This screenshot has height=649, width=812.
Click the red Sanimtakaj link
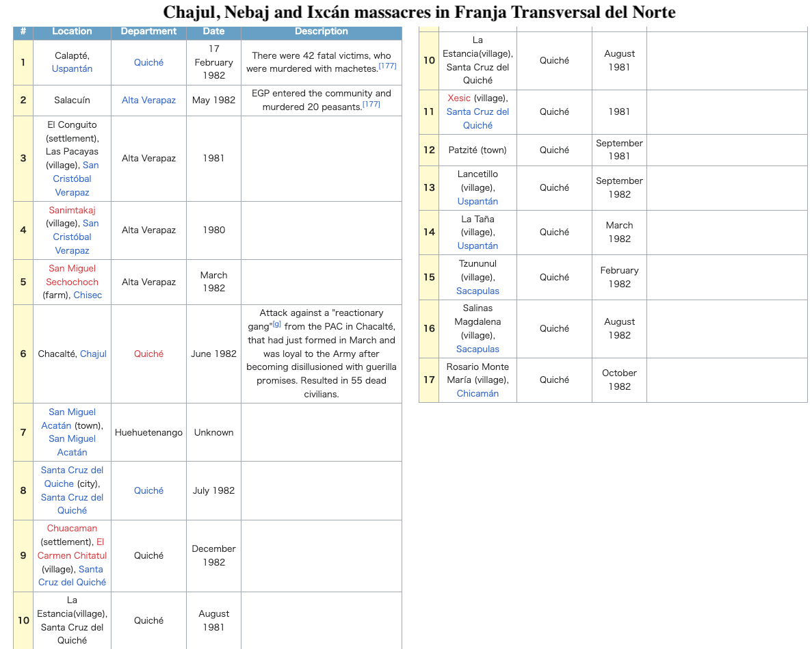pyautogui.click(x=72, y=210)
